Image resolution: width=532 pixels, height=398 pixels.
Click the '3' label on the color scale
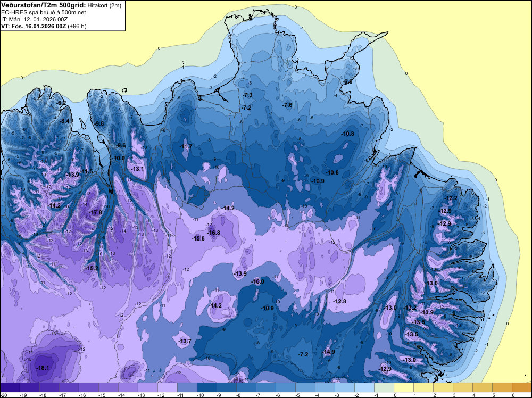[x=454, y=395]
